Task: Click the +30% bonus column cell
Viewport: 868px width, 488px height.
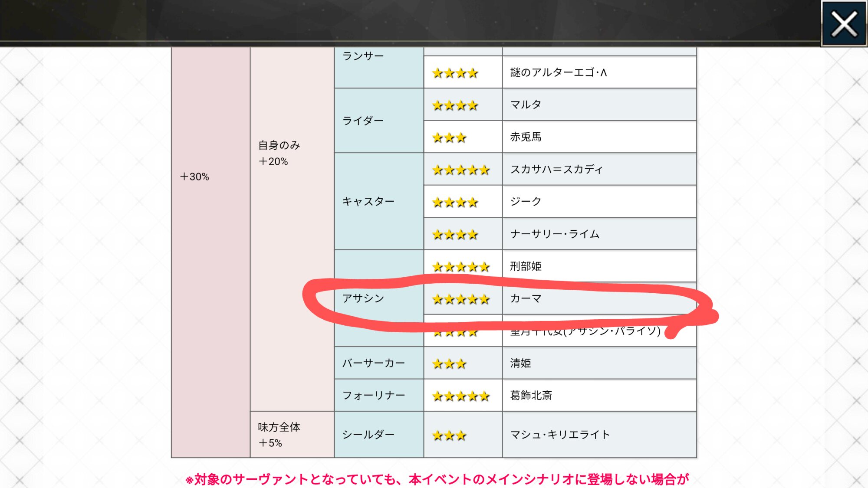Action: [194, 177]
